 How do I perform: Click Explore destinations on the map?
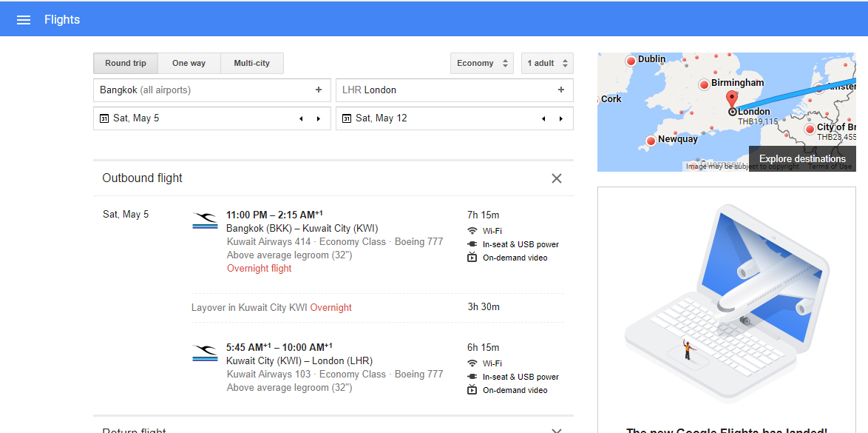coord(802,158)
